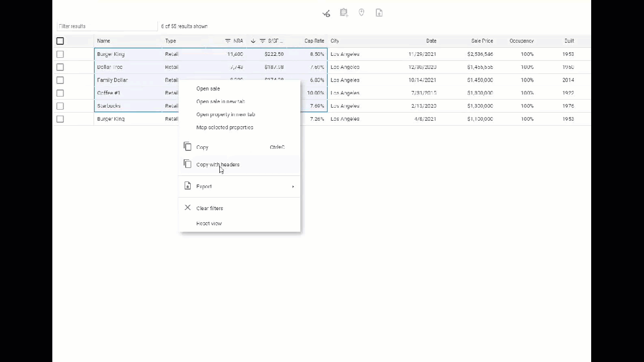Select Copy with headers menu entry
The height and width of the screenshot is (362, 644).
pyautogui.click(x=239, y=164)
